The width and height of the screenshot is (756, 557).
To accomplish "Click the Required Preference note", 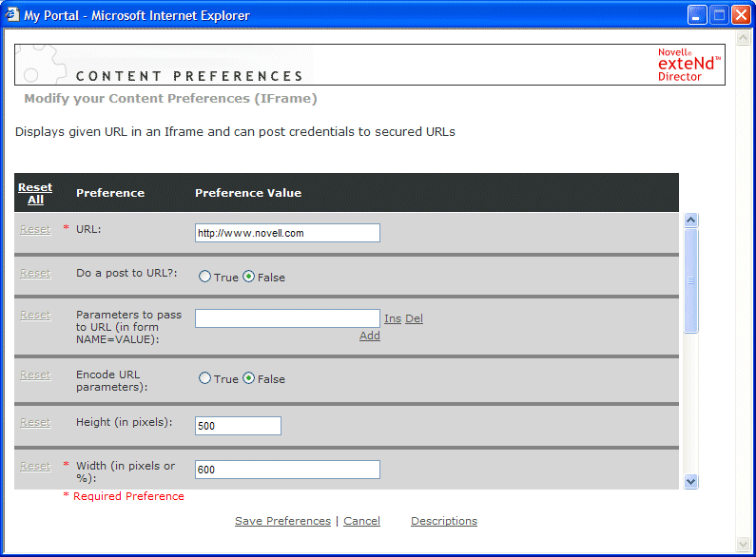I will [124, 496].
